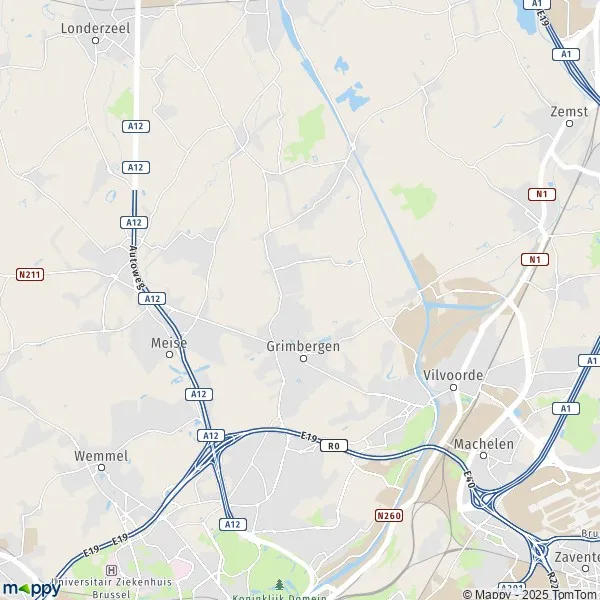Viewport: 600px width, 600px height.
Task: Click the hospital H icon
Action: [x=111, y=571]
